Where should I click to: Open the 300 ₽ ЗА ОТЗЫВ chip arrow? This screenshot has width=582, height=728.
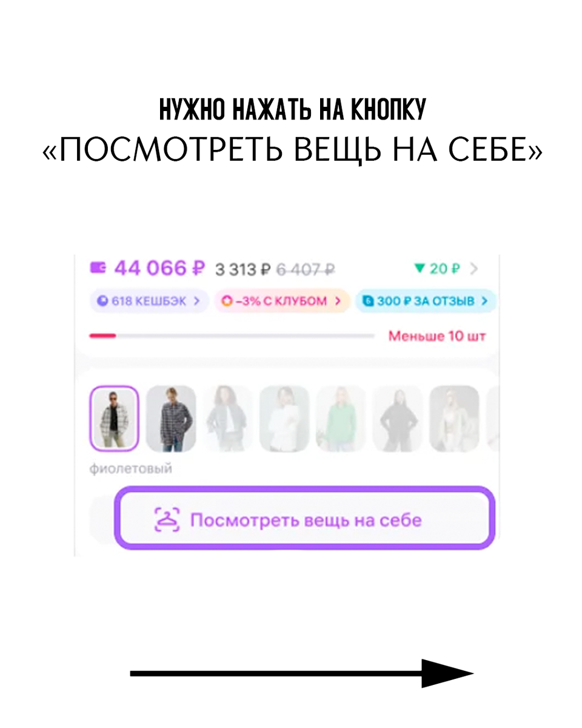click(484, 301)
